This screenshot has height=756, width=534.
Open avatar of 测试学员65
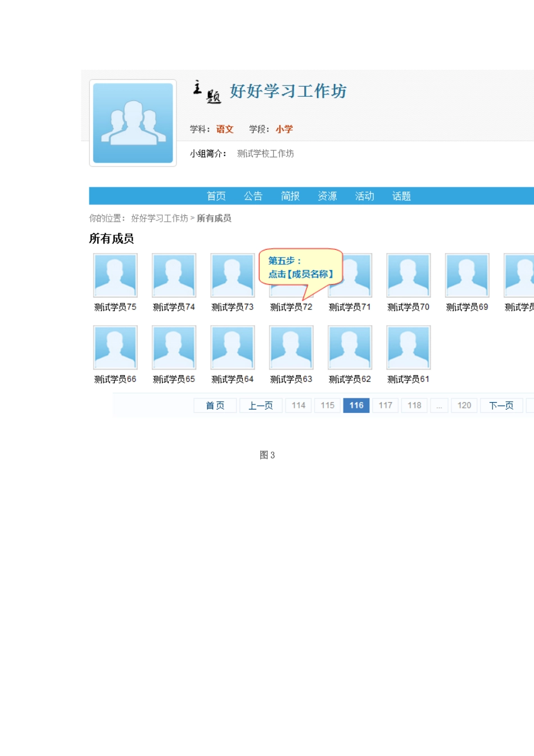[x=174, y=347]
